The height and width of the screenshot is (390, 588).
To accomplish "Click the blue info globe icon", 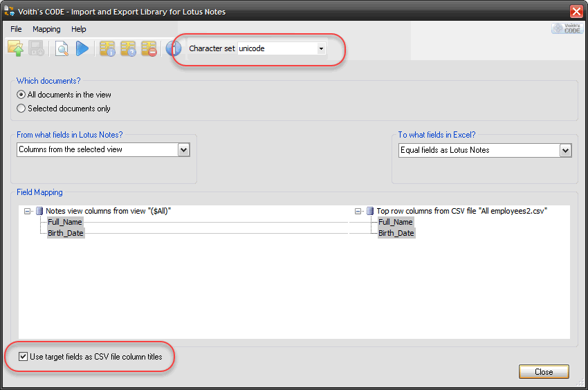I will (174, 48).
